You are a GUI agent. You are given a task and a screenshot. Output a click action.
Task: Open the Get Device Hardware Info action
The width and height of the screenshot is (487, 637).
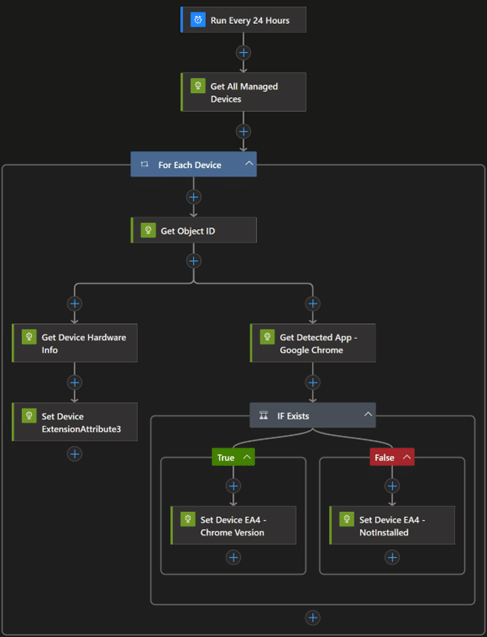coord(75,343)
